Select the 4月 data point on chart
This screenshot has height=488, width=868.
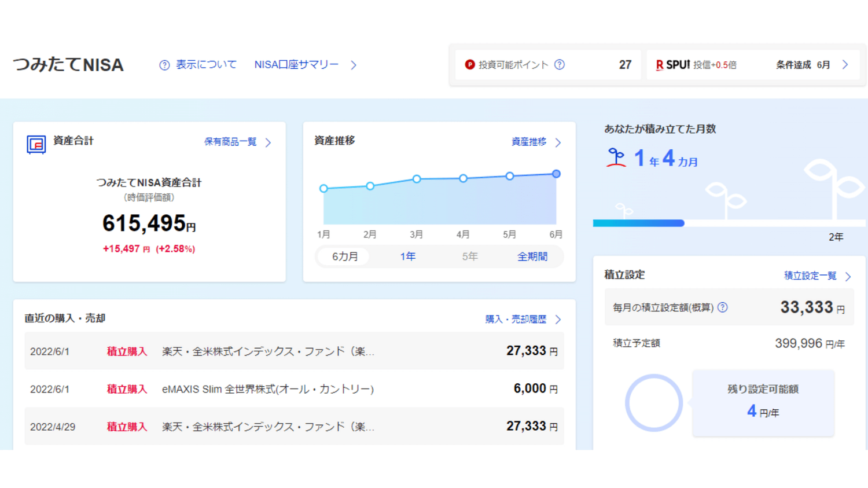(463, 178)
